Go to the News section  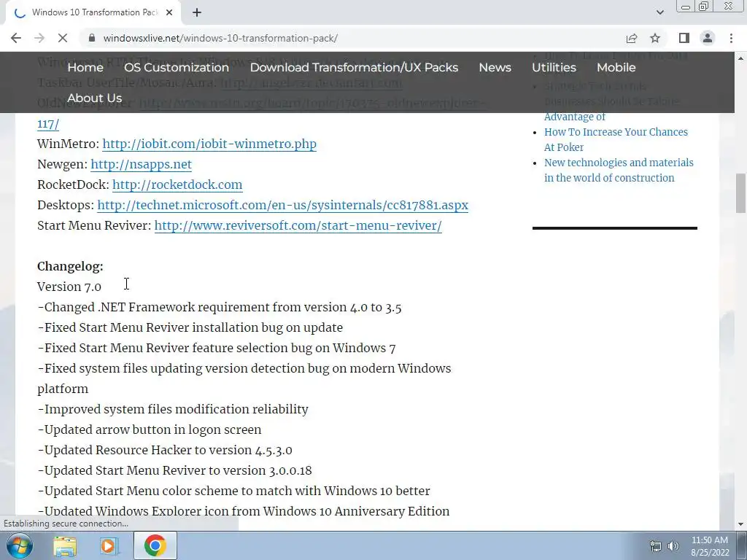pyautogui.click(x=495, y=67)
